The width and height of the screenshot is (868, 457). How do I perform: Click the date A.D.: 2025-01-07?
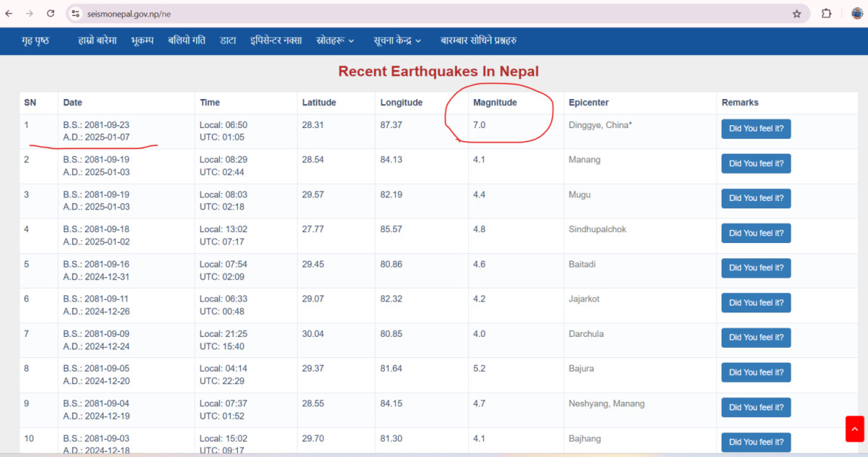(96, 137)
